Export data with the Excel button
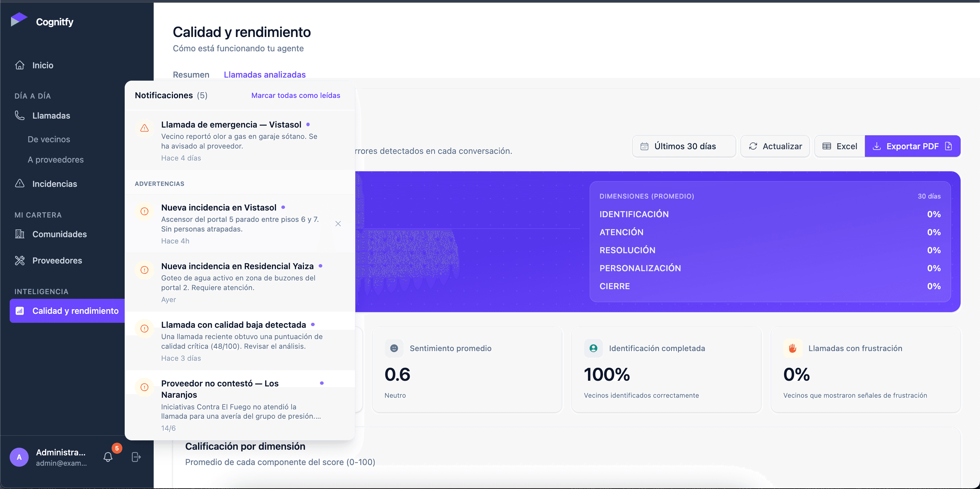Screen dimensions: 980x489 pyautogui.click(x=839, y=146)
